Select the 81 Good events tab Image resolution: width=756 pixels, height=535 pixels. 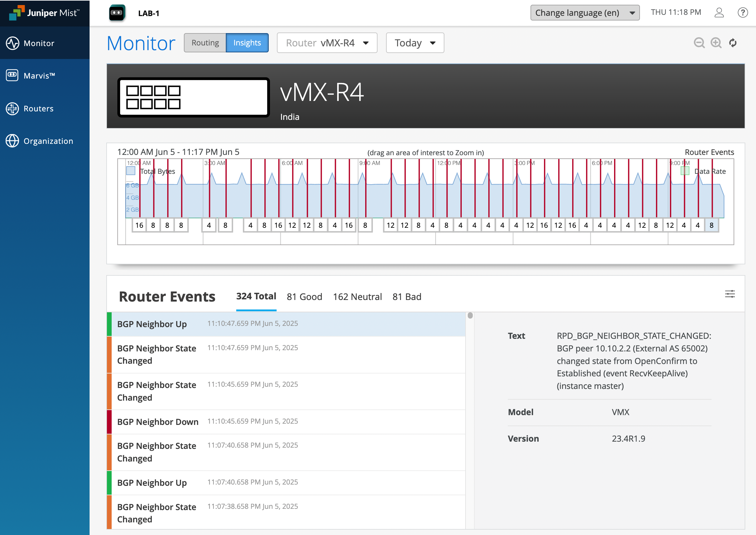point(304,297)
